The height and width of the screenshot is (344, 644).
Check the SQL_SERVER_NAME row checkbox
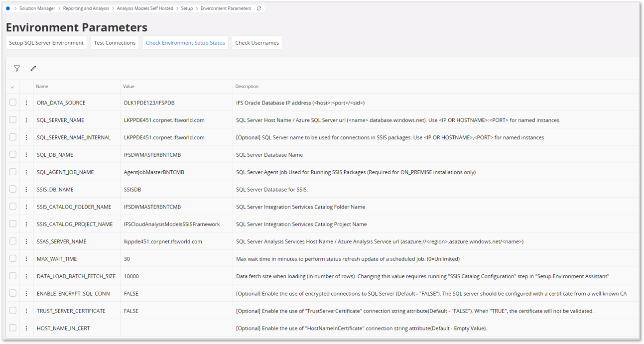click(x=12, y=119)
